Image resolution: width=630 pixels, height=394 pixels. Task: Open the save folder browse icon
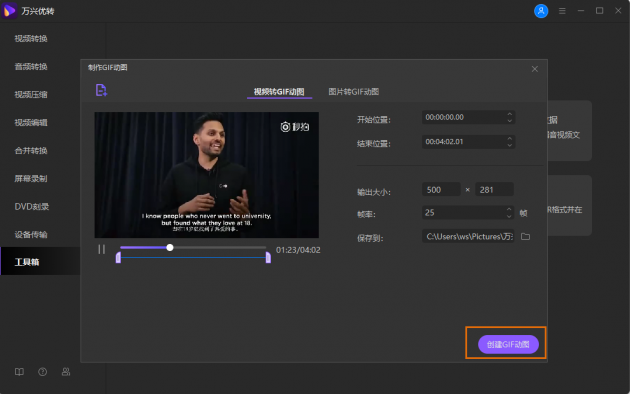click(525, 237)
